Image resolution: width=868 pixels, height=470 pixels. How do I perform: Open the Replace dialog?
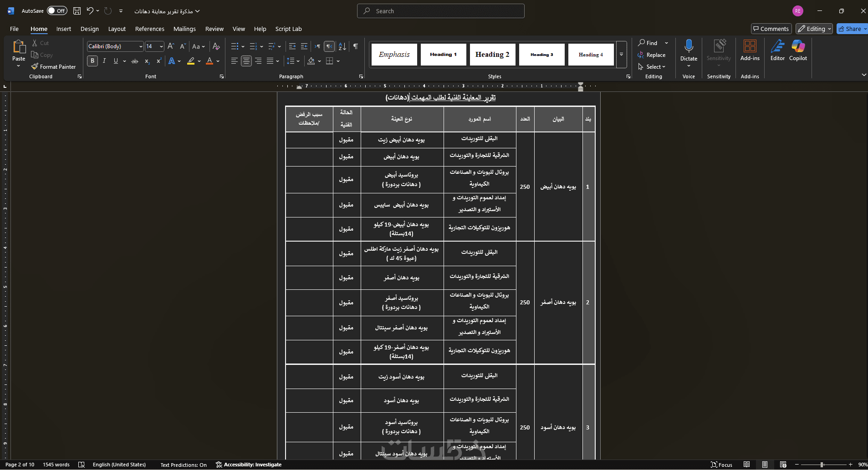652,55
